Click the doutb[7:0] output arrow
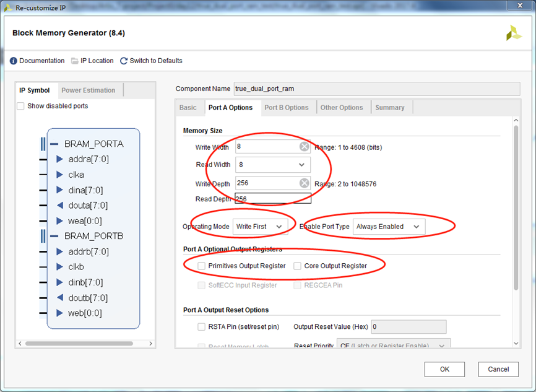This screenshot has width=536, height=392. (60, 298)
